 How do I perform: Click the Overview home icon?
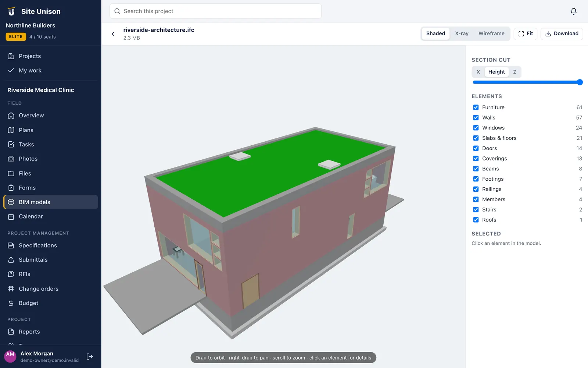pos(11,116)
